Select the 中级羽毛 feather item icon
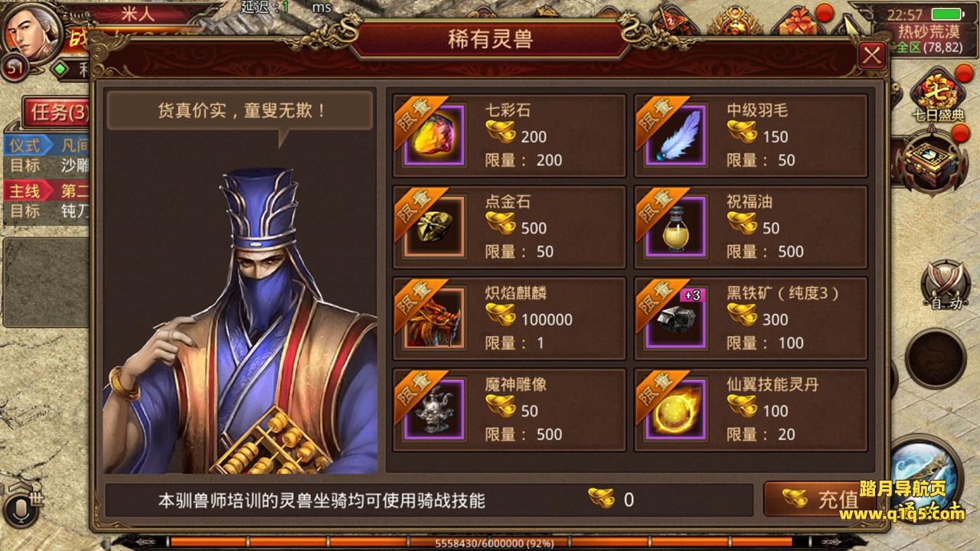This screenshot has width=980, height=551. (x=675, y=135)
